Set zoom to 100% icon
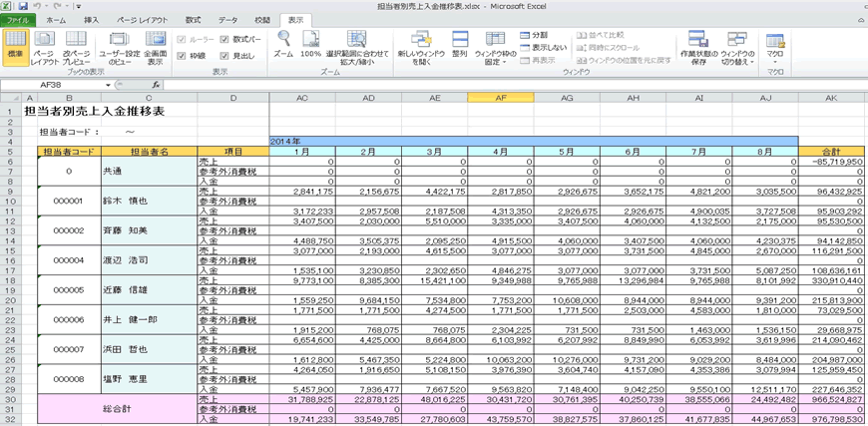Viewport: 868px width, 426px height. pos(311,41)
